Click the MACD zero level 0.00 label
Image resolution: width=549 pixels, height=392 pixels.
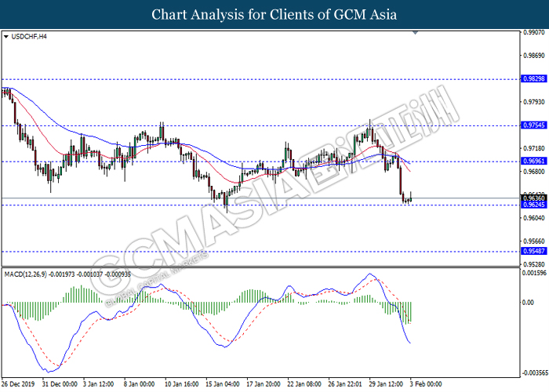point(528,303)
